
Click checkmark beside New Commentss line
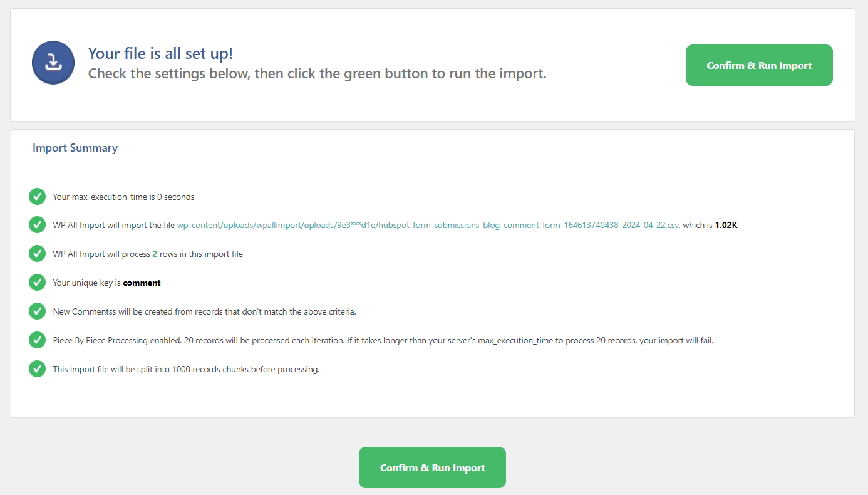(x=37, y=311)
